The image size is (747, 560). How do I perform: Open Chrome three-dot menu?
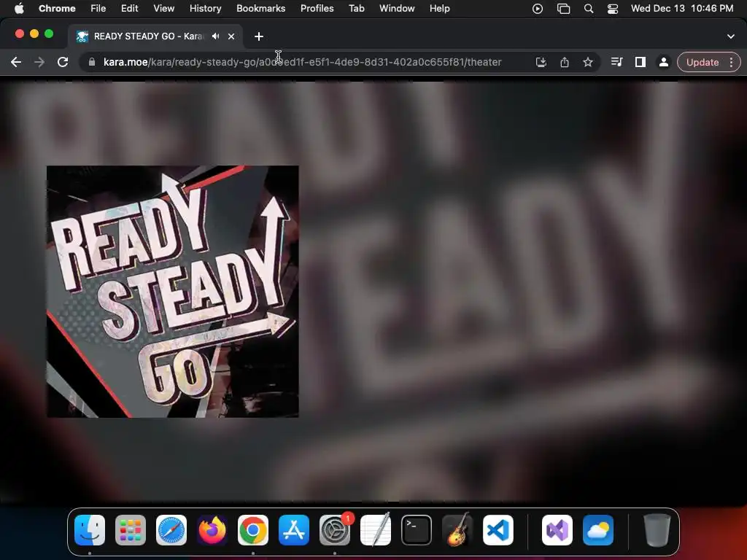click(731, 63)
